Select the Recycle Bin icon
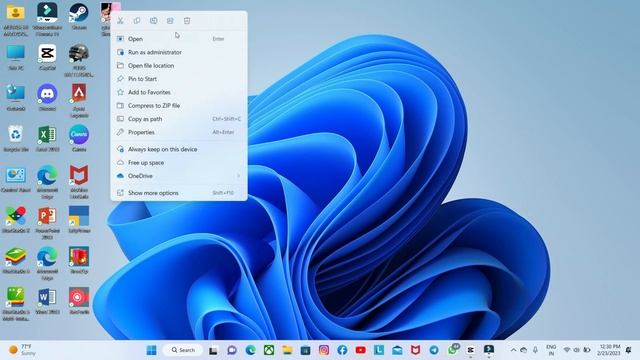The width and height of the screenshot is (640, 360). coord(16,139)
